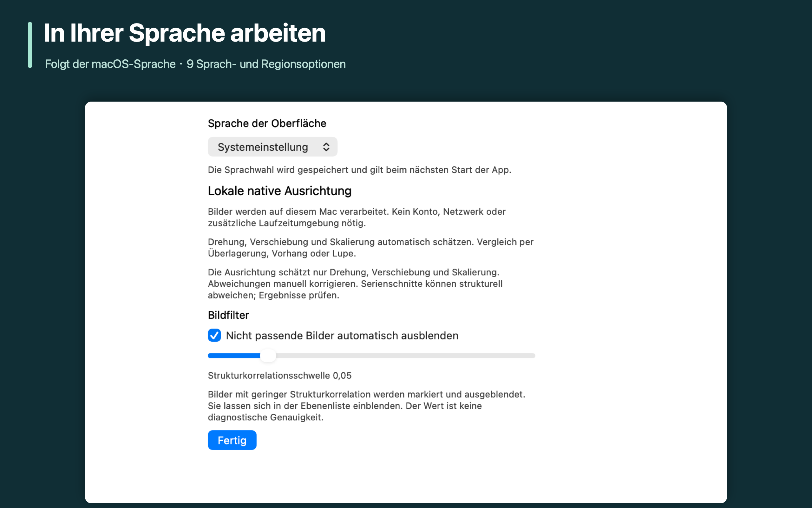Click the paragraph starting Die Ausrichtung schätzt nur
Screen dimensions: 812x508
[355, 284]
